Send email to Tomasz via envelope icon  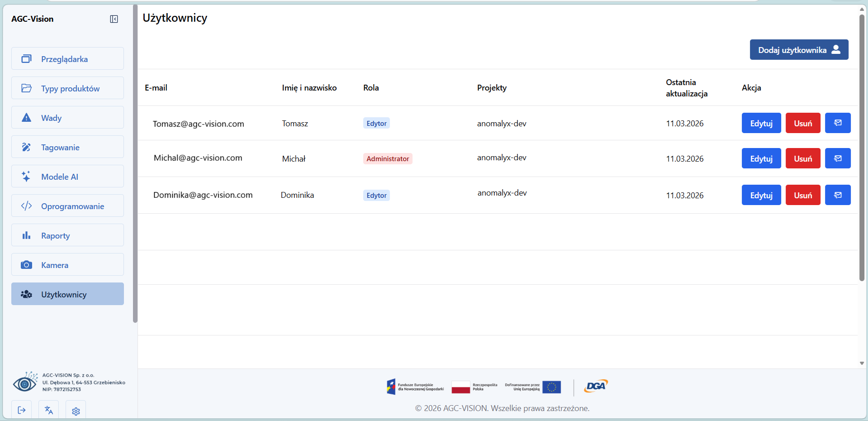click(x=837, y=123)
